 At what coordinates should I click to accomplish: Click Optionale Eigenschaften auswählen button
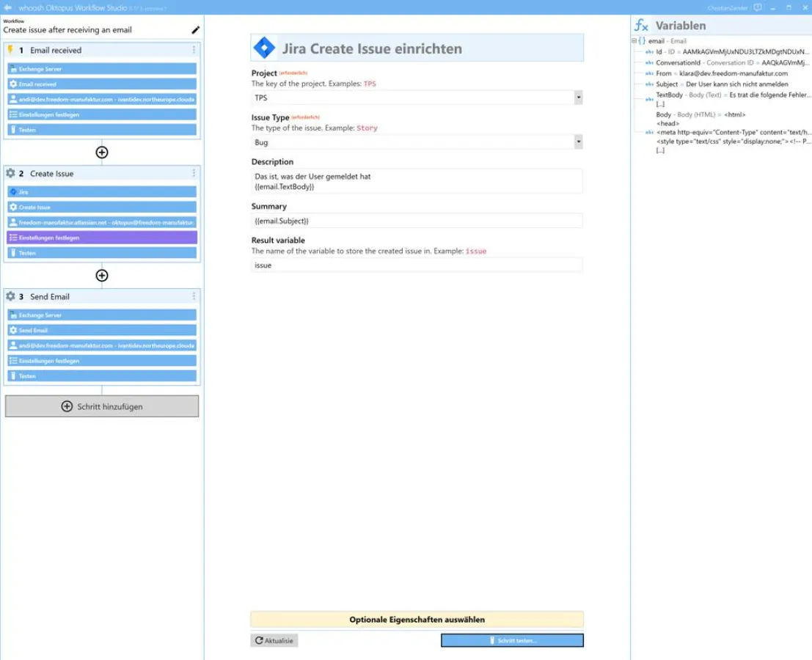[417, 620]
